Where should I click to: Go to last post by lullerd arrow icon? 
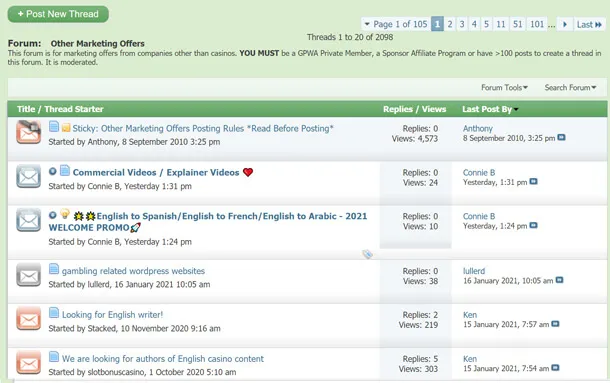[559, 280]
